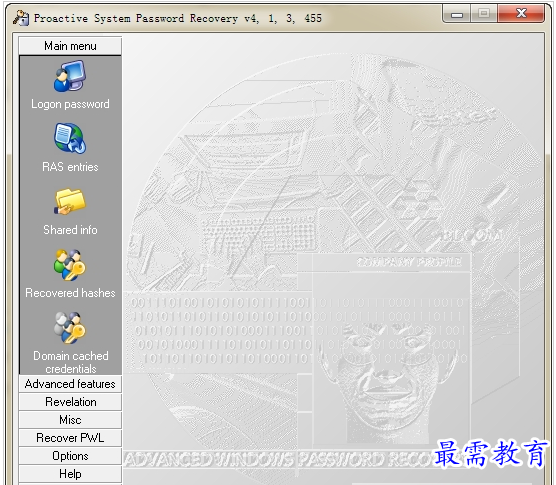556x485 pixels.
Task: Click the RAS entries label
Action: pos(70,167)
